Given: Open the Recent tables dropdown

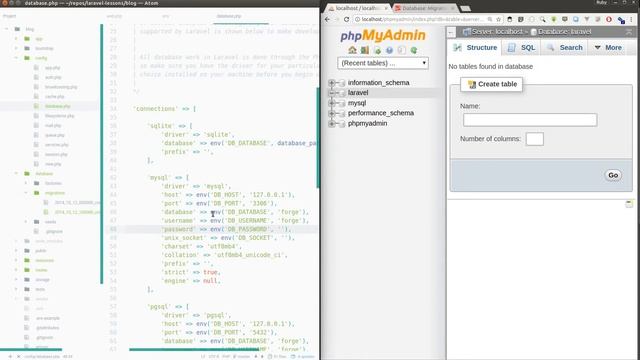Looking at the screenshot, I should click(x=383, y=63).
